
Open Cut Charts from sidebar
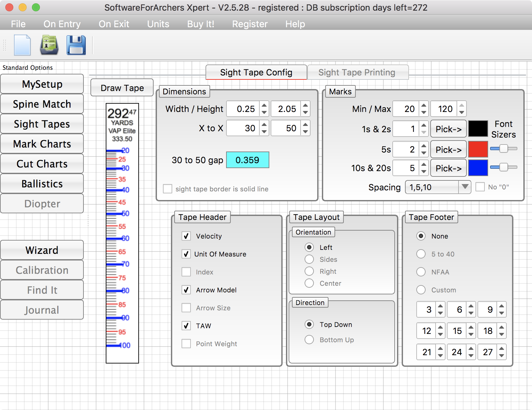[42, 164]
